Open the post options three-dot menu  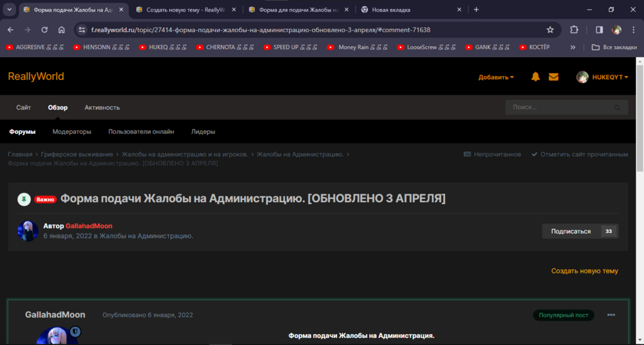(611, 315)
